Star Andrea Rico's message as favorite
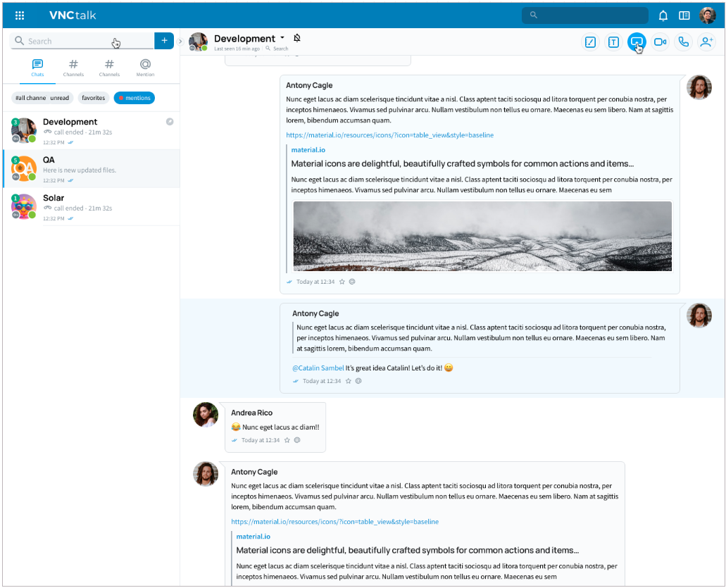The width and height of the screenshot is (726, 588). pyautogui.click(x=287, y=440)
